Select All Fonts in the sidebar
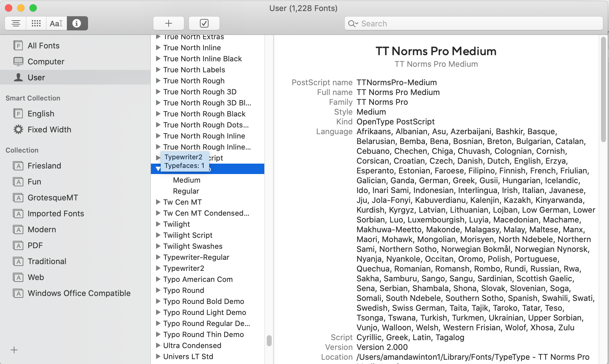 [x=43, y=46]
